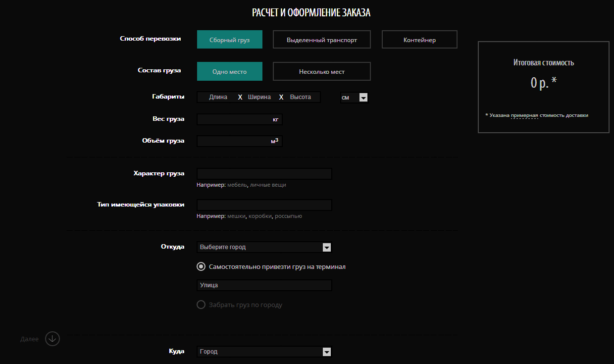Switch to Несколько мест cargo composition

pyautogui.click(x=321, y=71)
